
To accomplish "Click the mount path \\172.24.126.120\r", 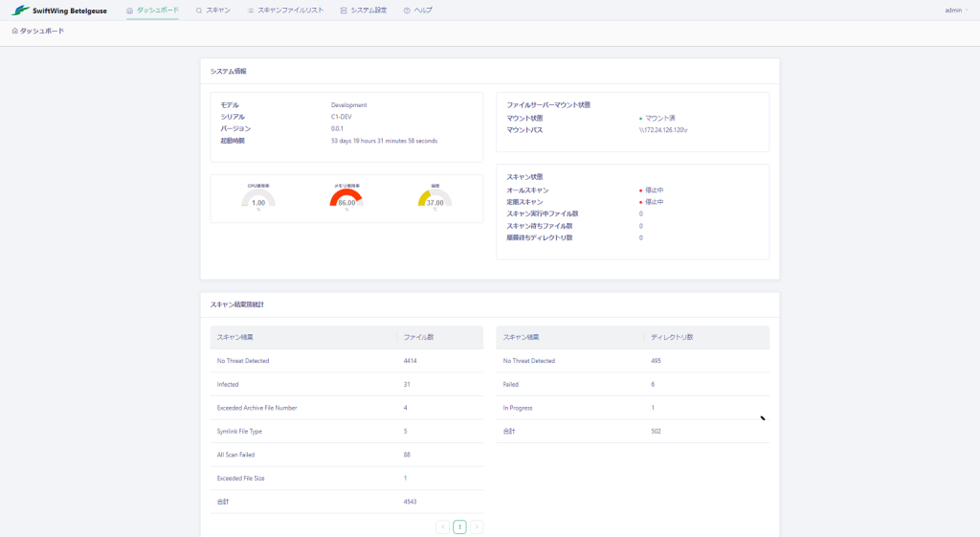I will coord(663,130).
